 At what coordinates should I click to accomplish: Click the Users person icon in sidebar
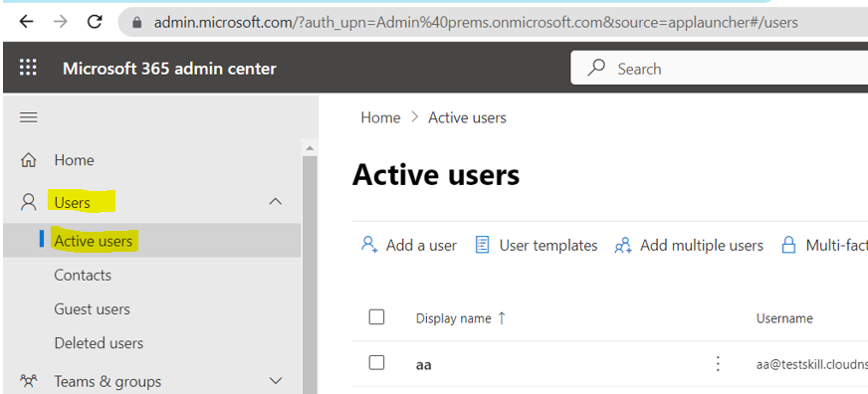pyautogui.click(x=28, y=202)
